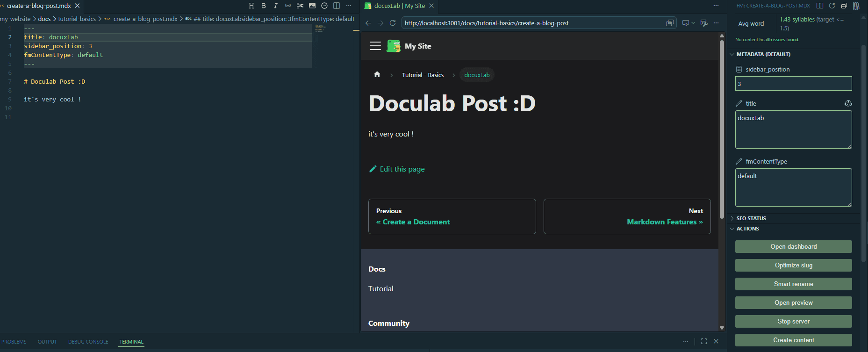Go to next page Markdown Features
Viewport: 868px width, 352px height.
pyautogui.click(x=627, y=216)
